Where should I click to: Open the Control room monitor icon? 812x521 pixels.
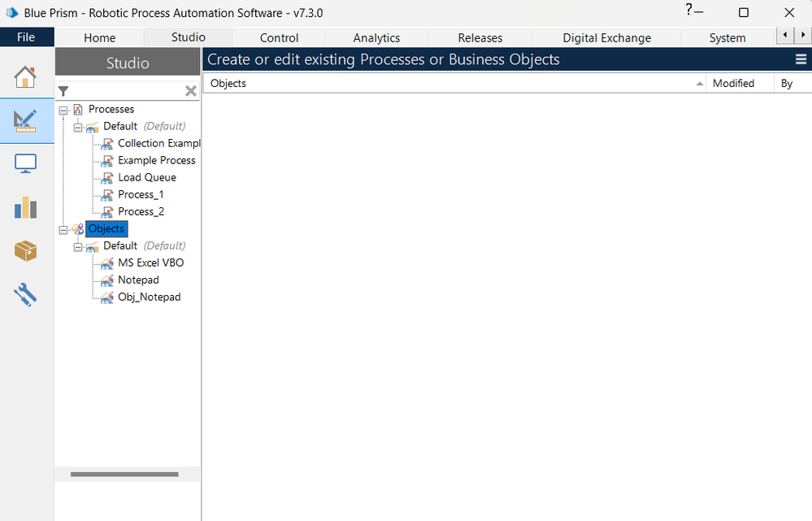[x=25, y=163]
